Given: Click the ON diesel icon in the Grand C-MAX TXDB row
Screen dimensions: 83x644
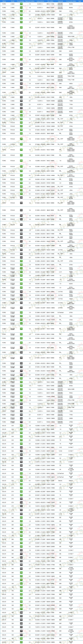Looking at the screenshot, I should coord(21,411).
